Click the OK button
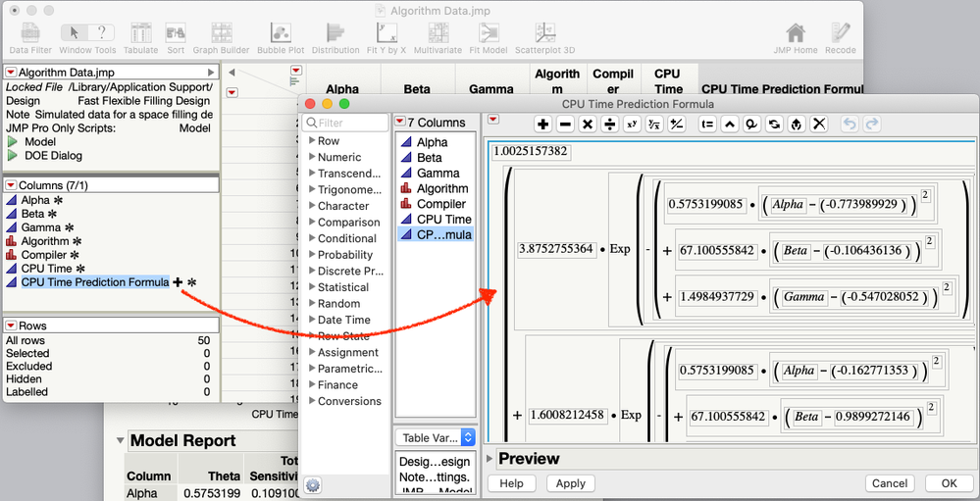This screenshot has width=980, height=501. (x=949, y=483)
